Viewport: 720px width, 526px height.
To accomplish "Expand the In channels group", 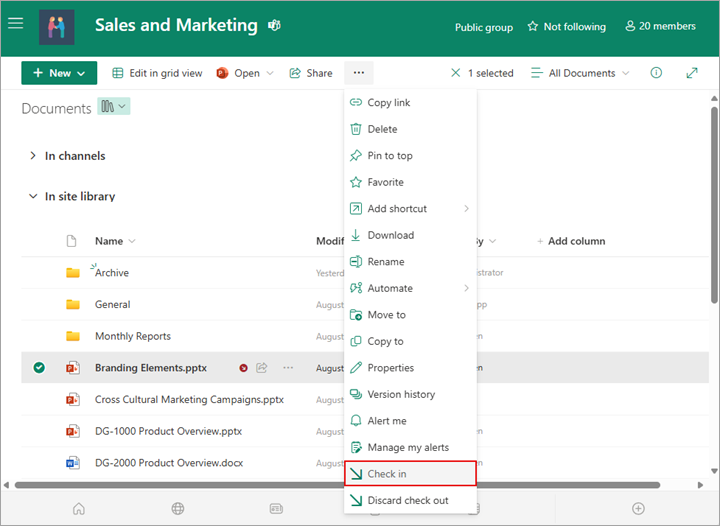I will tap(34, 156).
